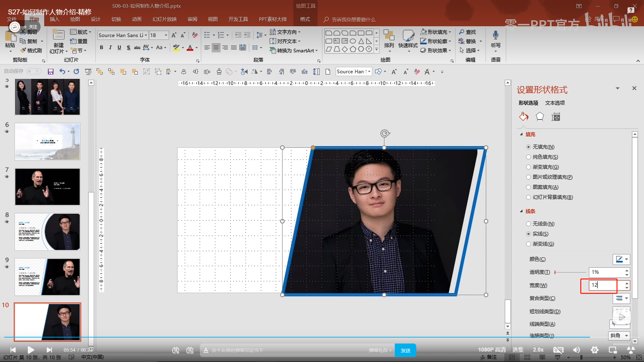Redo action in quick access toolbar
This screenshot has height=362, width=644.
(76, 71)
